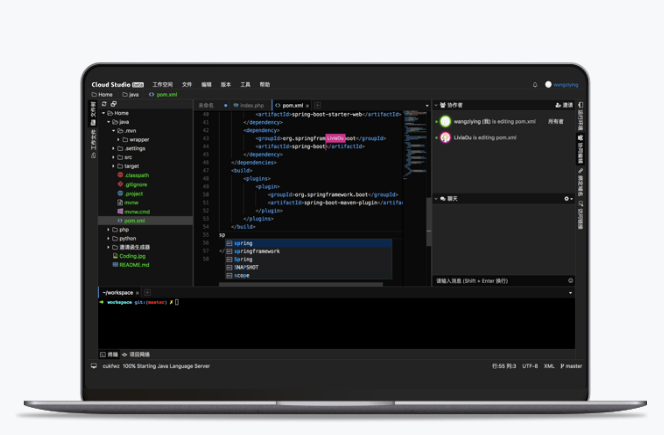
Task: Collapse the collaborators panel chevron
Action: coord(436,105)
